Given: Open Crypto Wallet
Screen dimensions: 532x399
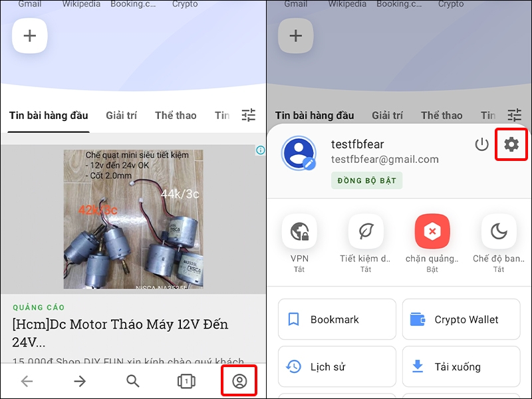Looking at the screenshot, I should pos(462,319).
